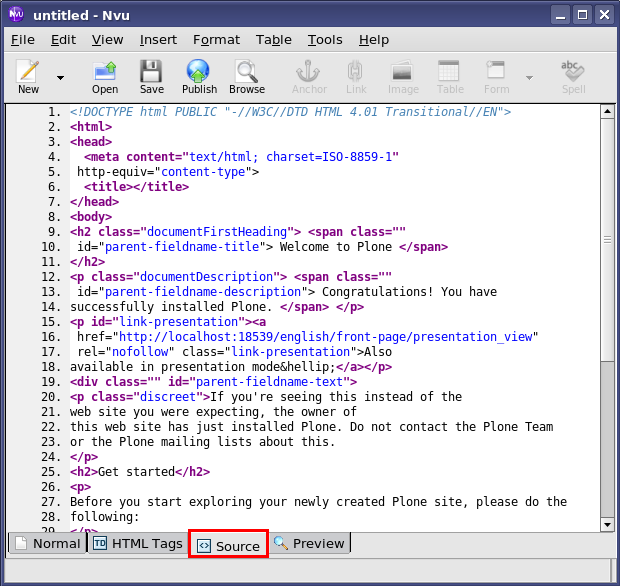Click the parent-fieldname-description id value
620x586 pixels.
(203, 292)
